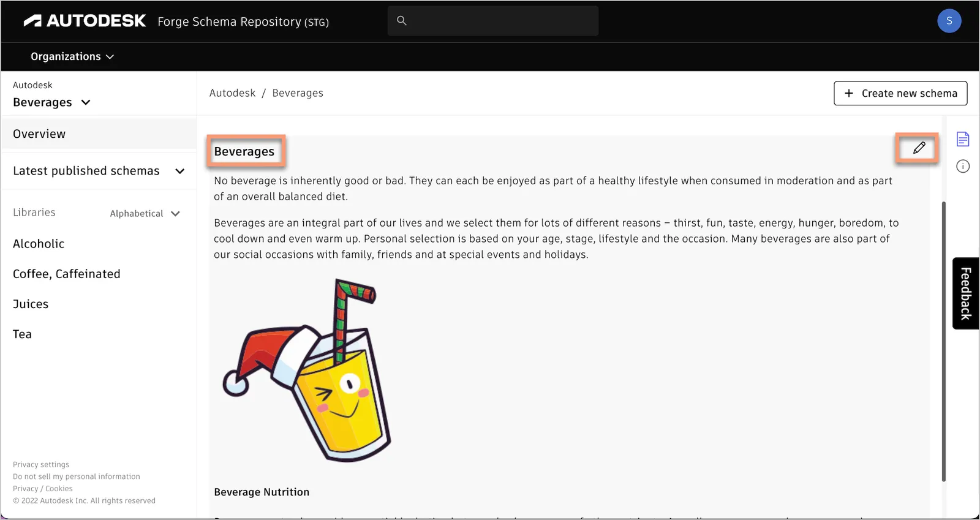Open the Coffee, Caffeinated library
Screen dimensions: 980x520
[67, 274]
